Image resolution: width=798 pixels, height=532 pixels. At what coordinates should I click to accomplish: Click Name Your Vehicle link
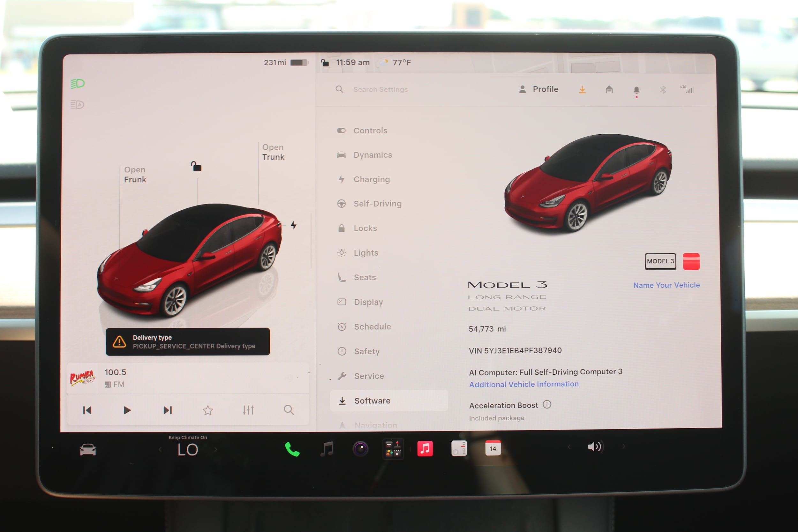pos(666,285)
